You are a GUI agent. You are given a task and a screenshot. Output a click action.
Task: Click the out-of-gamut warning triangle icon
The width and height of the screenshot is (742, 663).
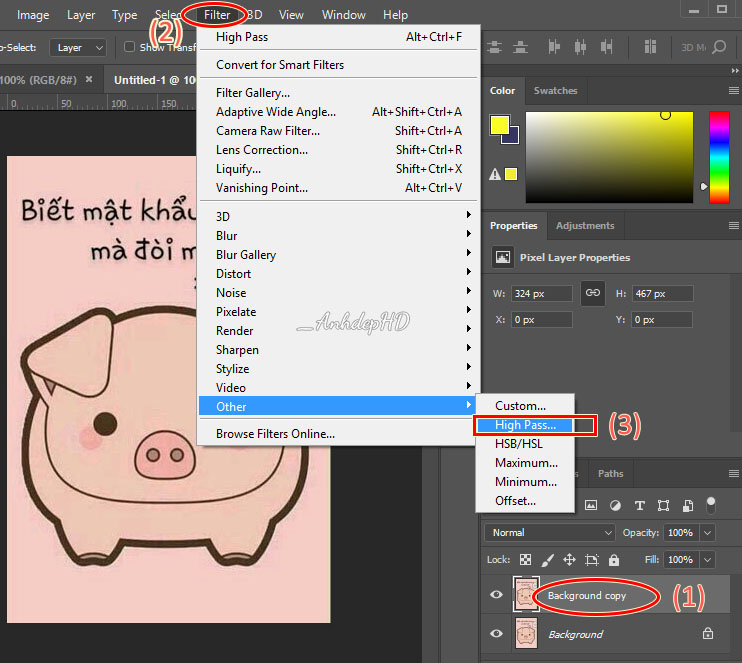coord(495,174)
